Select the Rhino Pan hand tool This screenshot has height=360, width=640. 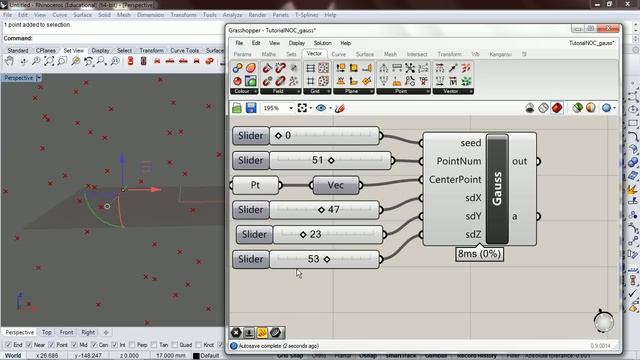click(9, 61)
